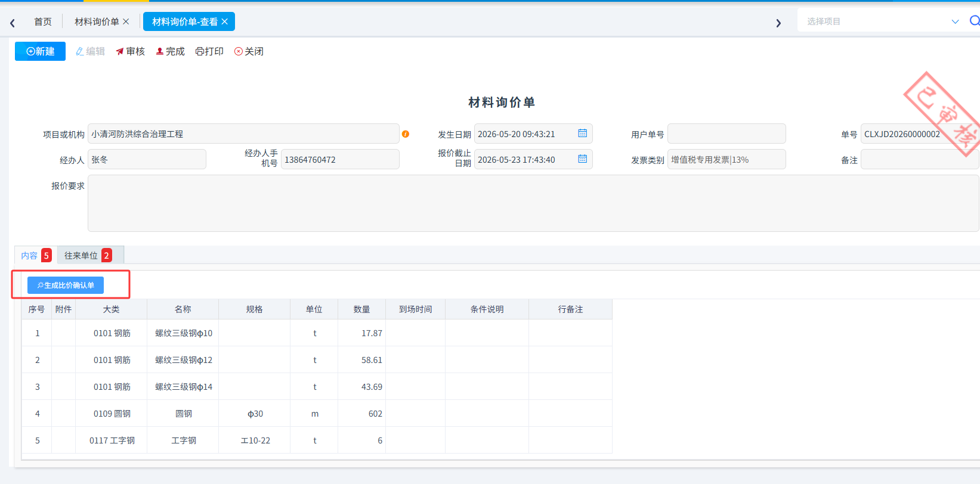Viewport: 980px width, 484px height.
Task: Click the 审核 audit toolbar item
Action: [131, 51]
